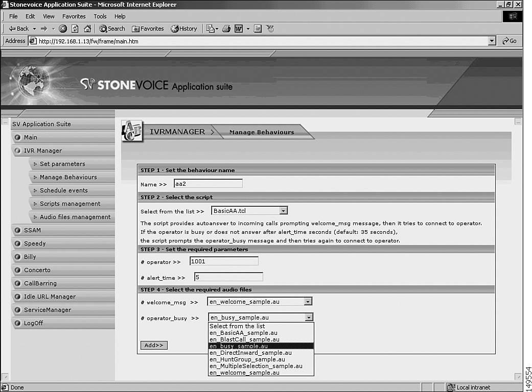Select en_BlastCall_sample.au from the list

(x=261, y=339)
